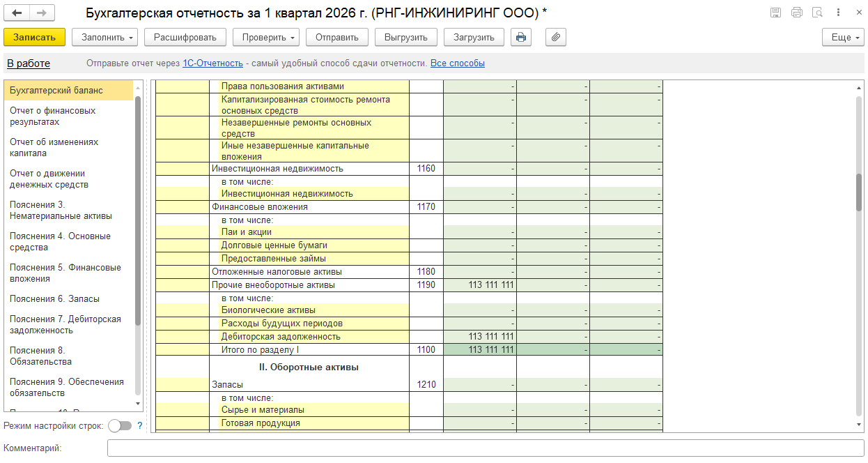
Task: Open the В работе status link
Action: coord(29,63)
